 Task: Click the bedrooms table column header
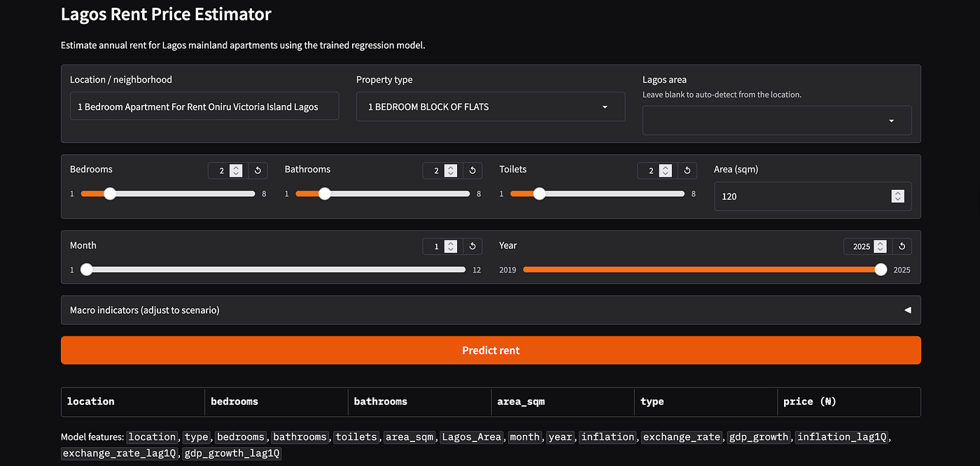[233, 402]
